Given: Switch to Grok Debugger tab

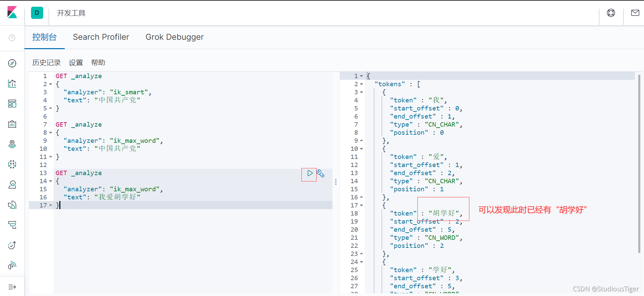Looking at the screenshot, I should pos(175,37).
